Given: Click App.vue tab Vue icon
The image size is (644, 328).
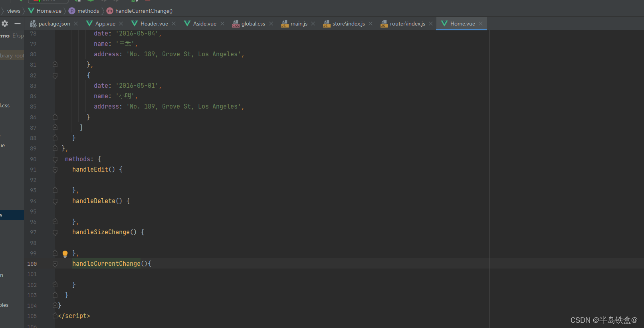Looking at the screenshot, I should tap(89, 24).
